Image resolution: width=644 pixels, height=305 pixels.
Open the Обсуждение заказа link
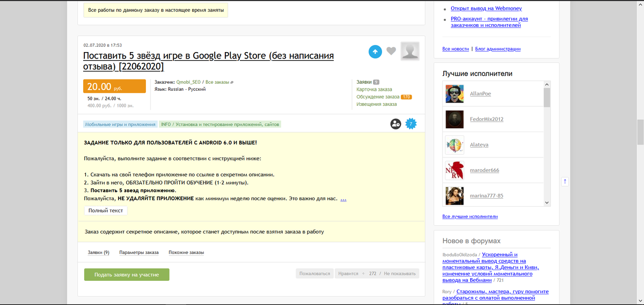pos(378,97)
